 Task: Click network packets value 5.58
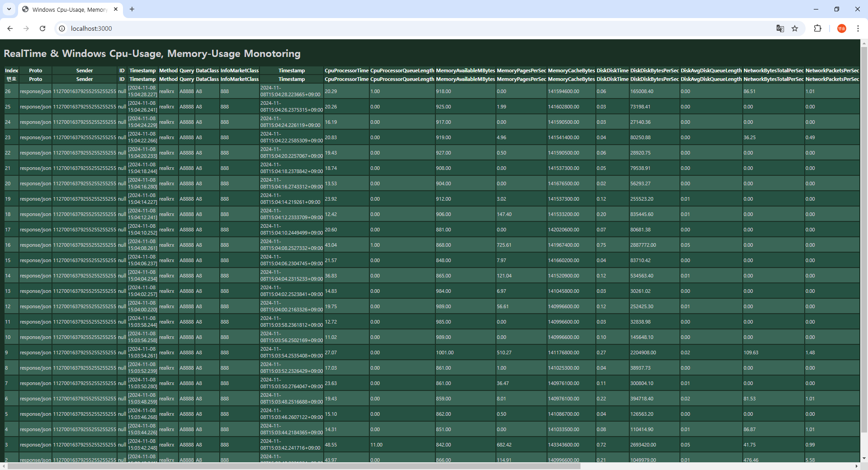[810, 460]
